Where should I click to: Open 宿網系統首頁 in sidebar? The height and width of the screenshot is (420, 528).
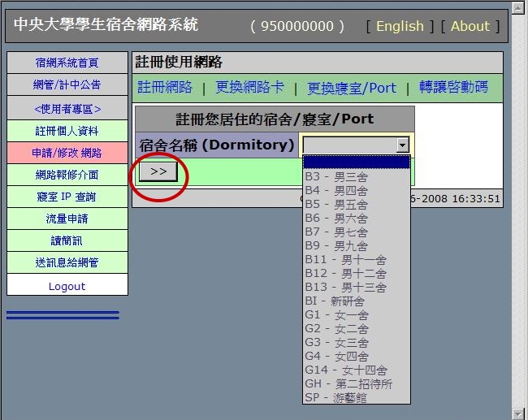tap(67, 63)
